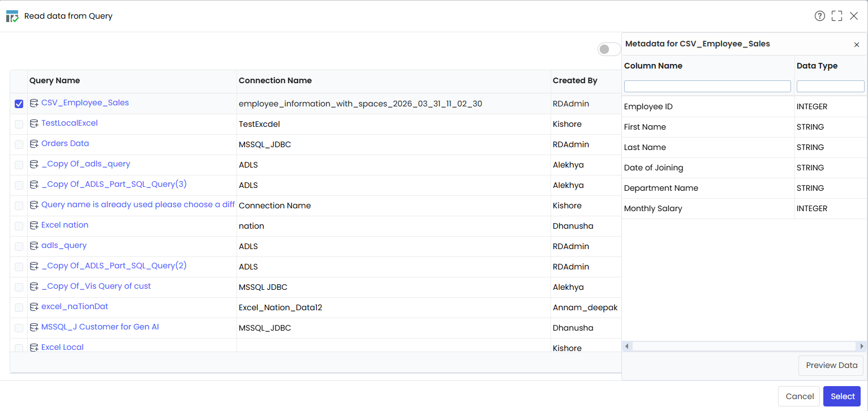The image size is (868, 411).
Task: Sort metadata by Column Name header
Action: click(x=653, y=66)
